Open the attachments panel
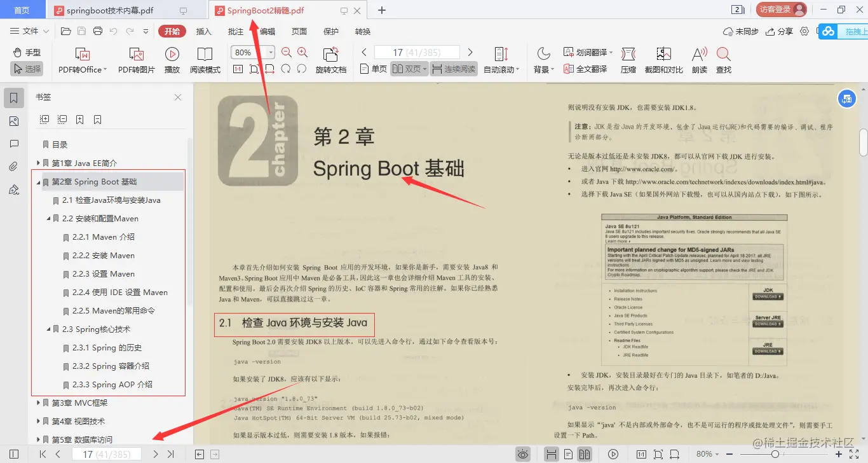This screenshot has height=463, width=868. coord(14,166)
